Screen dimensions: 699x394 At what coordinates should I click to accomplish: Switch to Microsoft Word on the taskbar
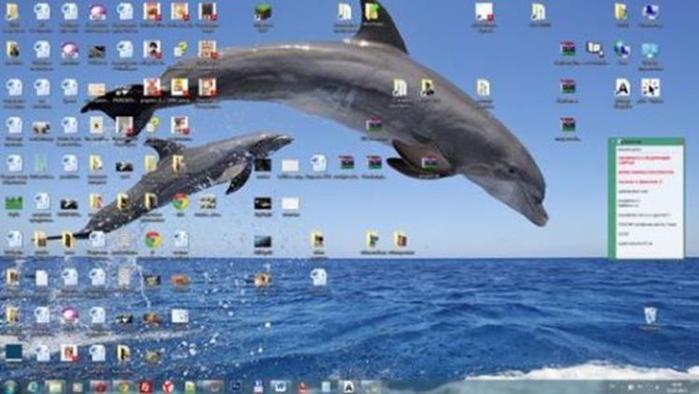click(280, 387)
